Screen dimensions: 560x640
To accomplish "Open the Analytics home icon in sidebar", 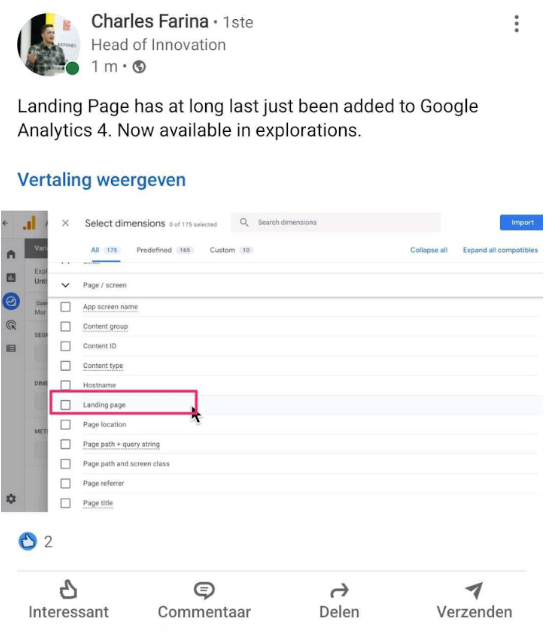I will tap(11, 254).
